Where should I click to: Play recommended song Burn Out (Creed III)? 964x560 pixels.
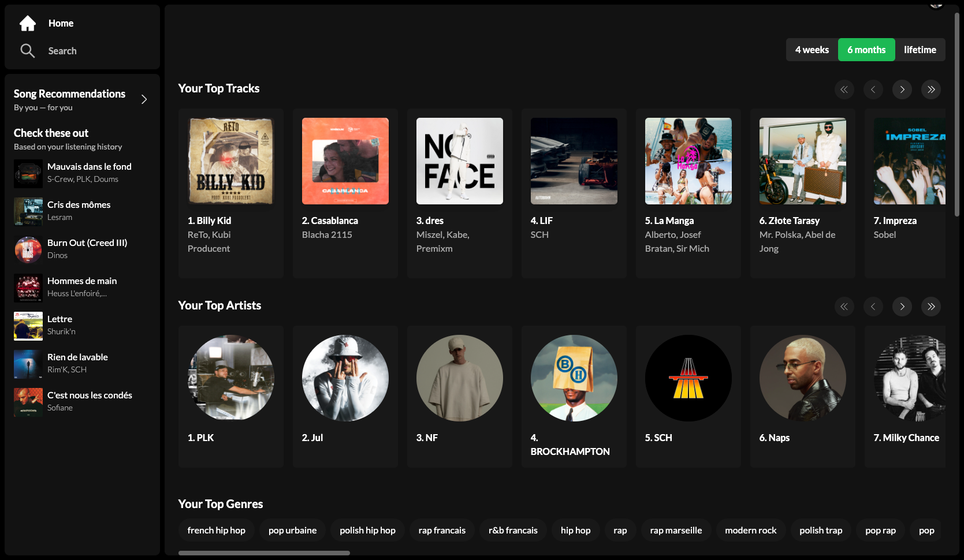[82, 249]
